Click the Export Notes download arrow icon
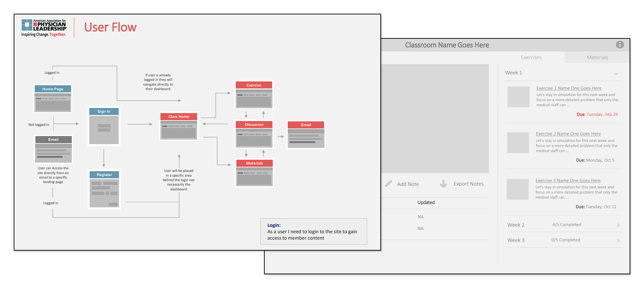Screen dimensions: 644x288 pos(443,184)
